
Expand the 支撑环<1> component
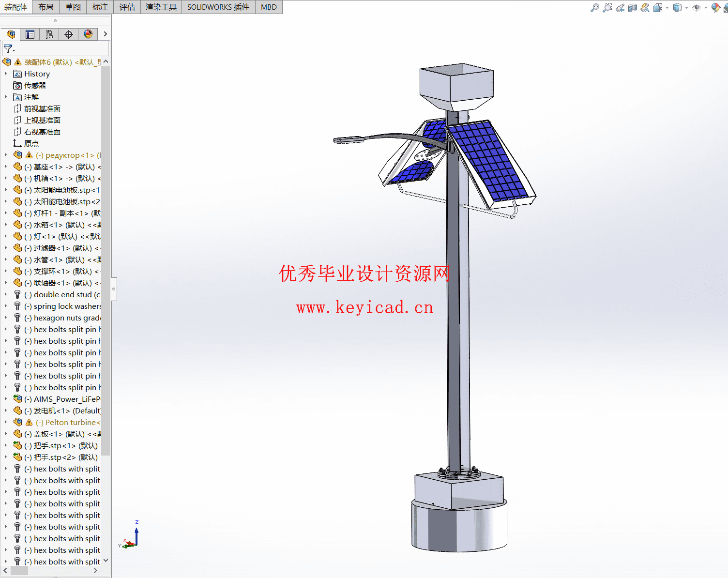[x=6, y=271]
